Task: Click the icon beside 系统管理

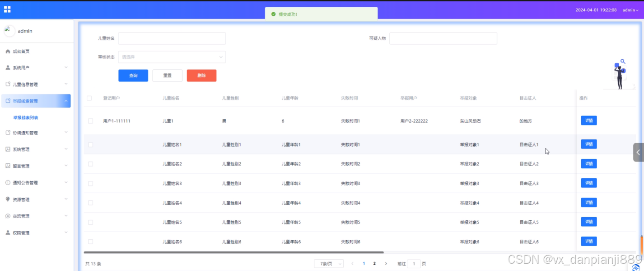Action: click(x=8, y=149)
